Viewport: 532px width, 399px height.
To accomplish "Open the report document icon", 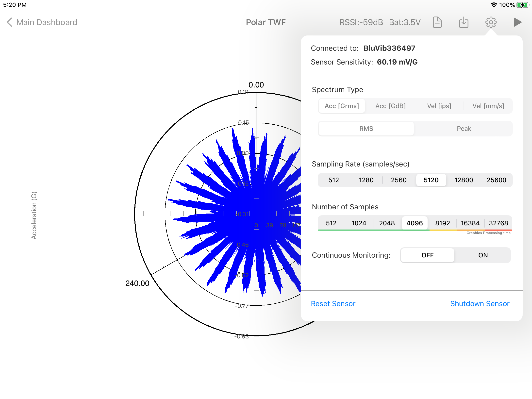I will tap(437, 22).
